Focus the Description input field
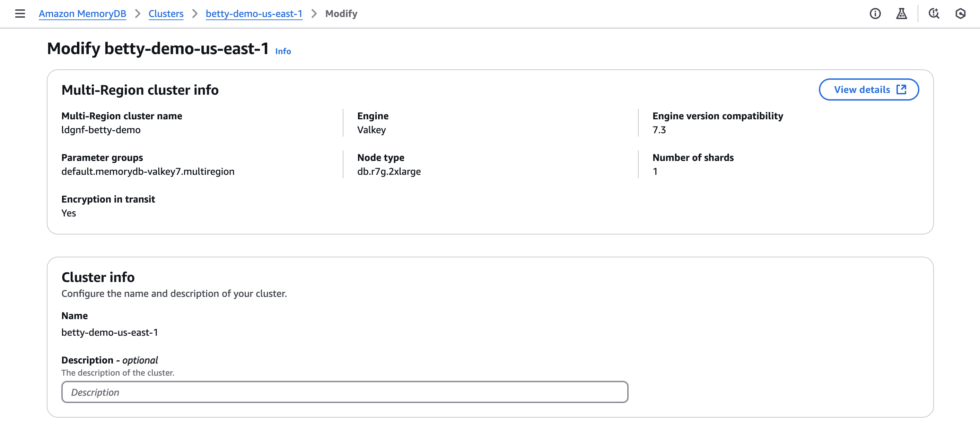This screenshot has height=428, width=980. point(344,392)
